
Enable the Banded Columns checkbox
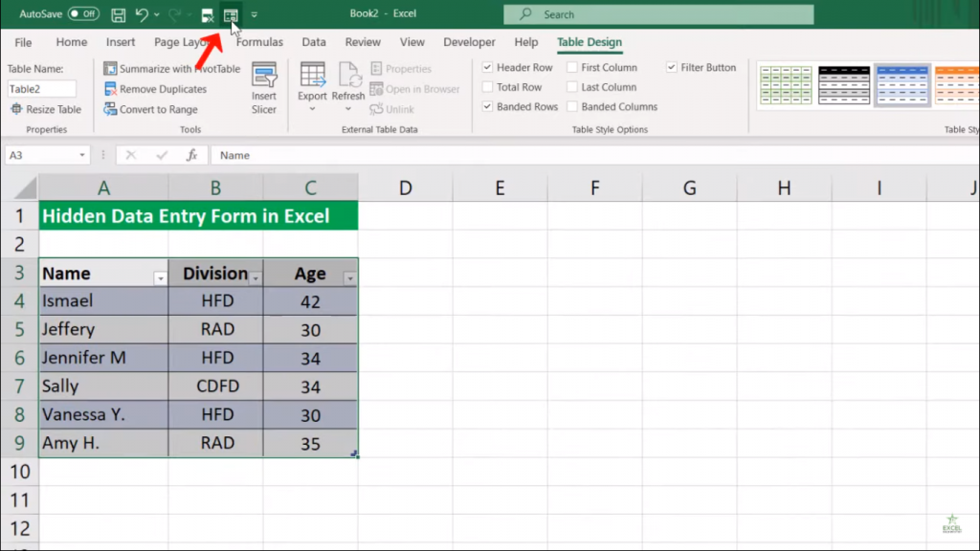point(572,107)
